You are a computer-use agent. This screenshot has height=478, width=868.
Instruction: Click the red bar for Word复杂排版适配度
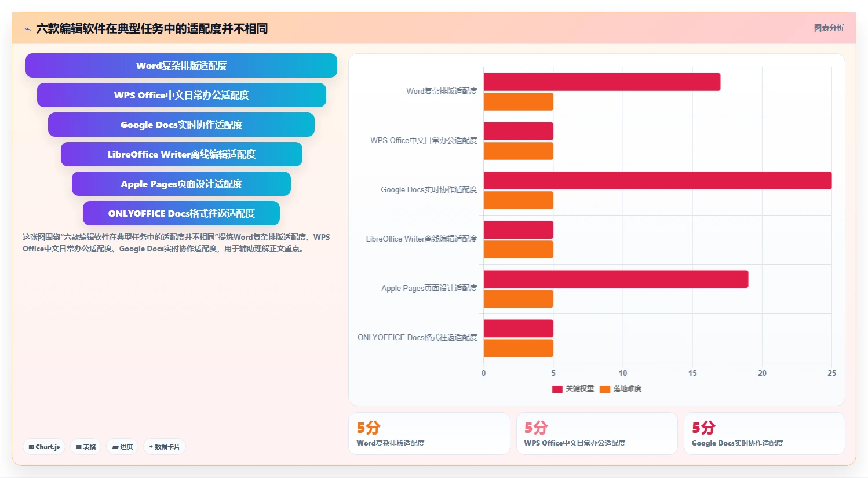[x=602, y=82]
